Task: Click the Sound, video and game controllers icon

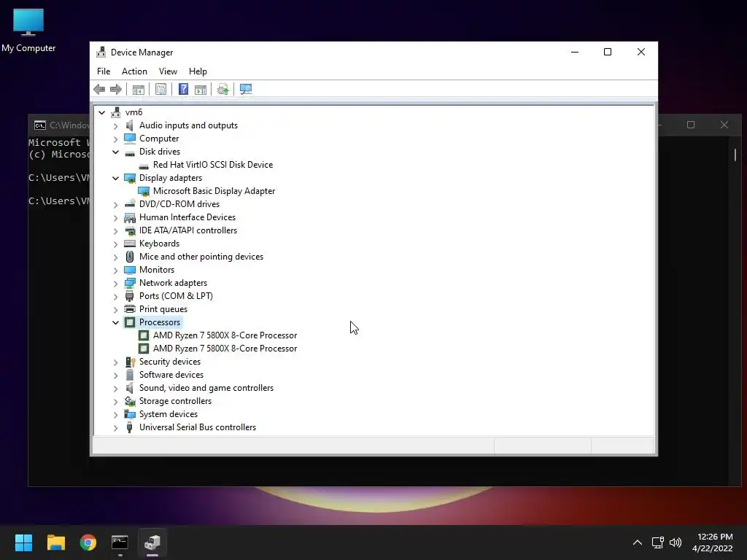Action: (130, 388)
